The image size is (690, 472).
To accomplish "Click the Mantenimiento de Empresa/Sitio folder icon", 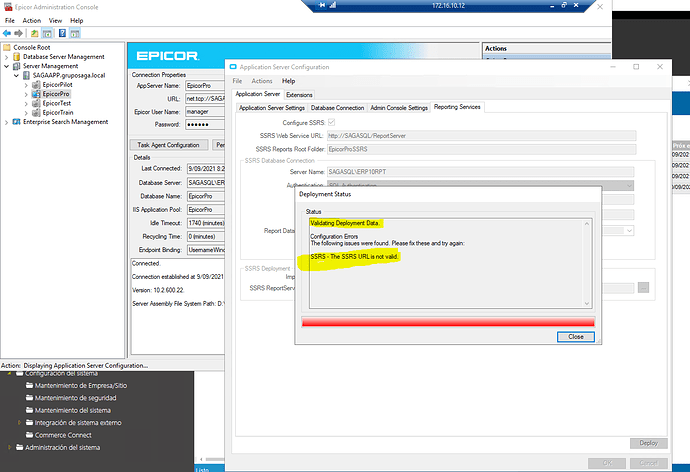I will point(29,385).
